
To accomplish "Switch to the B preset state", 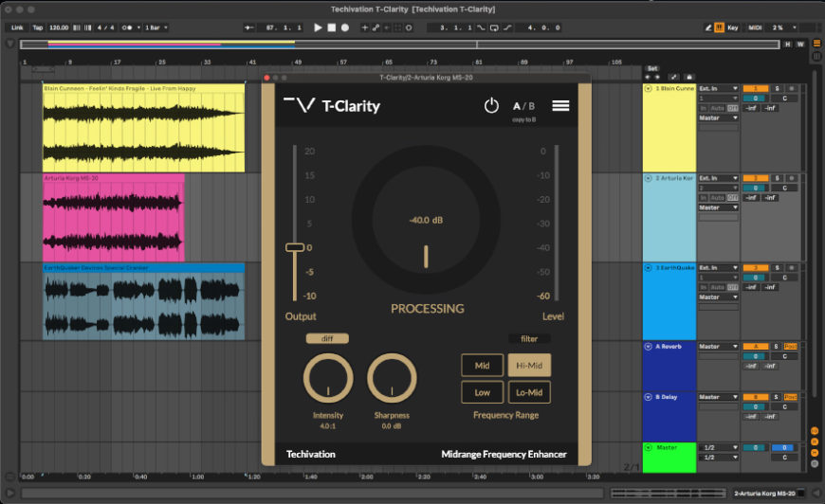I will (531, 106).
